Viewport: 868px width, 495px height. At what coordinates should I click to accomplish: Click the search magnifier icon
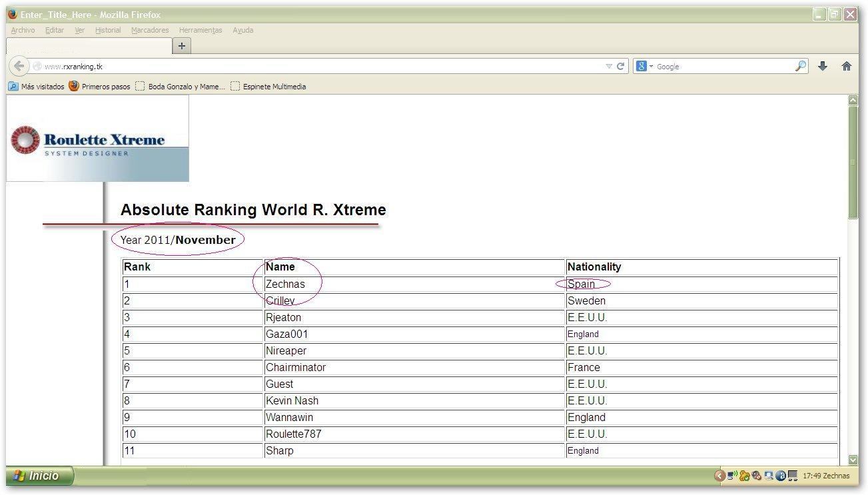[x=801, y=66]
